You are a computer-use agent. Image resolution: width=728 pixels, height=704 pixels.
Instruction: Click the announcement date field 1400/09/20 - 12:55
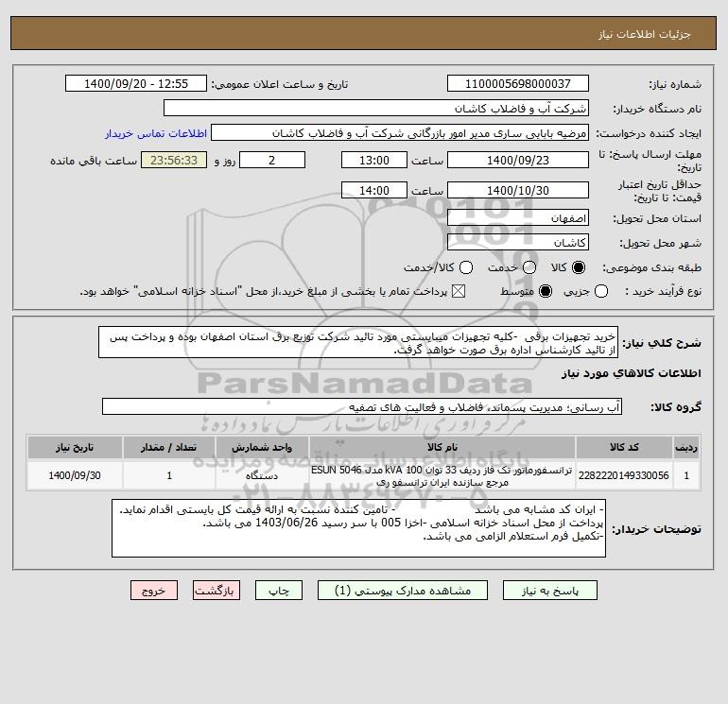tap(136, 83)
